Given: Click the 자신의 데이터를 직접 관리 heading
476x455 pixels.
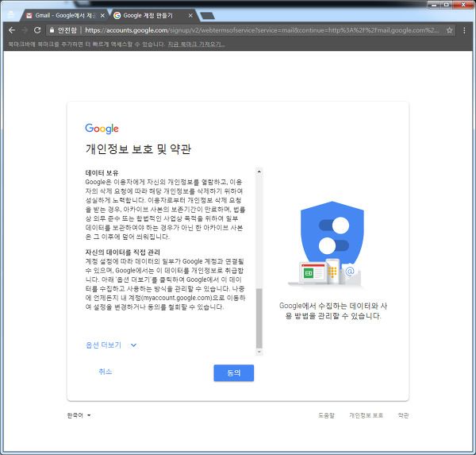Looking at the screenshot, I should [x=123, y=252].
